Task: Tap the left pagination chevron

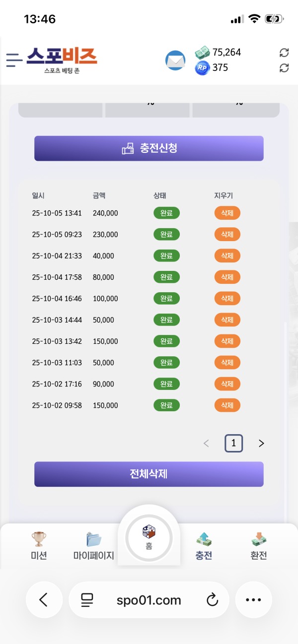Action: pos(206,443)
